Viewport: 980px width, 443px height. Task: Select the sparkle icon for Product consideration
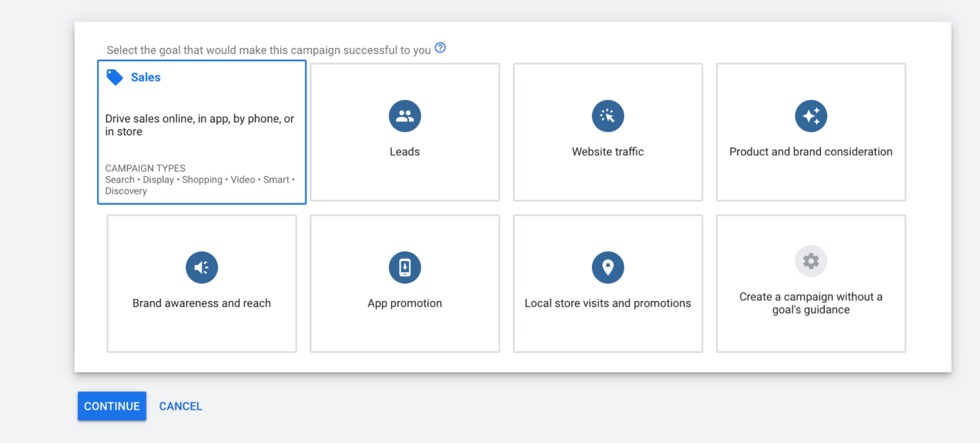pos(810,116)
